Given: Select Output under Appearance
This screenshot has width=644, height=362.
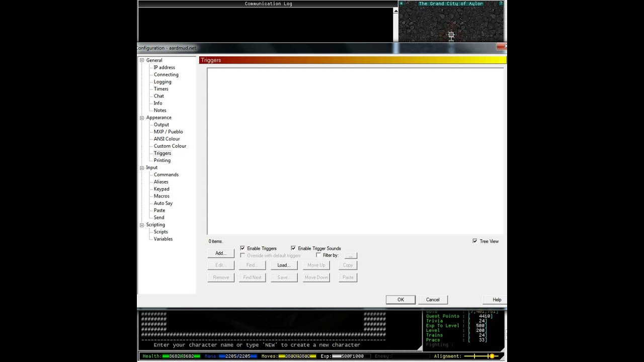Looking at the screenshot, I should pyautogui.click(x=162, y=125).
